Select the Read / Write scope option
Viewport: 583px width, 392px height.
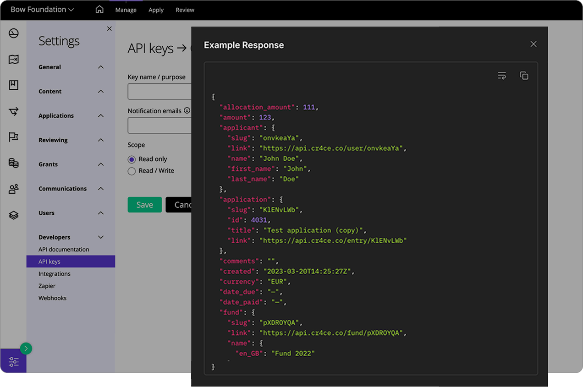pos(132,171)
